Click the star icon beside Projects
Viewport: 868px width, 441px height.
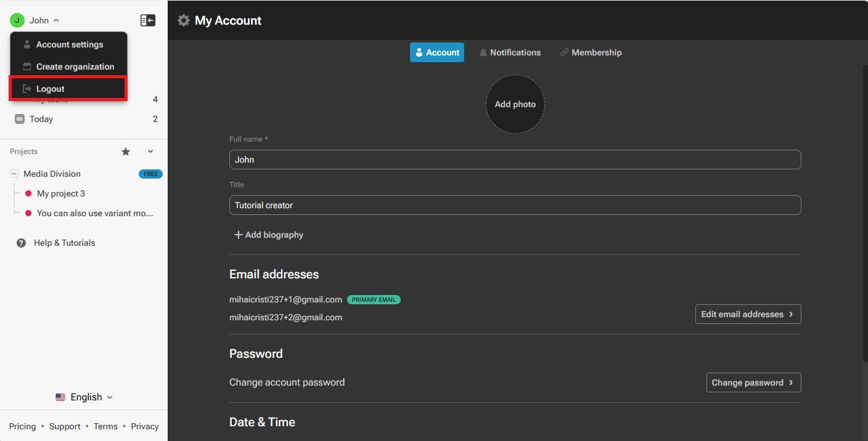[x=126, y=152]
